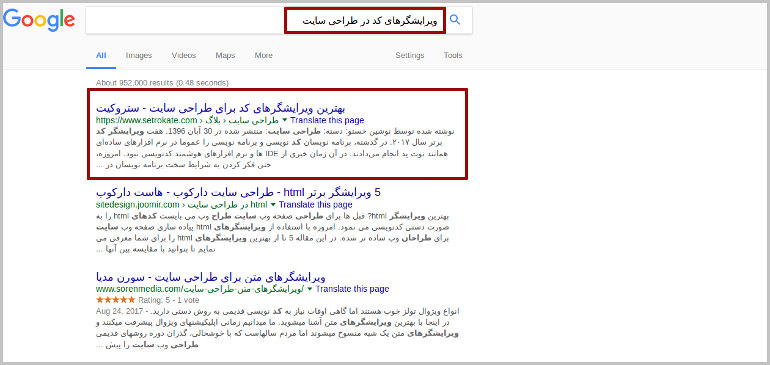This screenshot has width=770, height=365.
Task: Go to the Maps tab
Action: pyautogui.click(x=225, y=56)
